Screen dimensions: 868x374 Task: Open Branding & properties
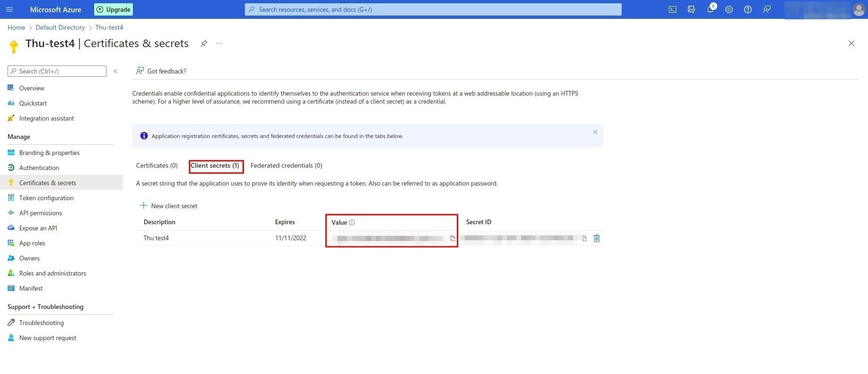coord(49,153)
